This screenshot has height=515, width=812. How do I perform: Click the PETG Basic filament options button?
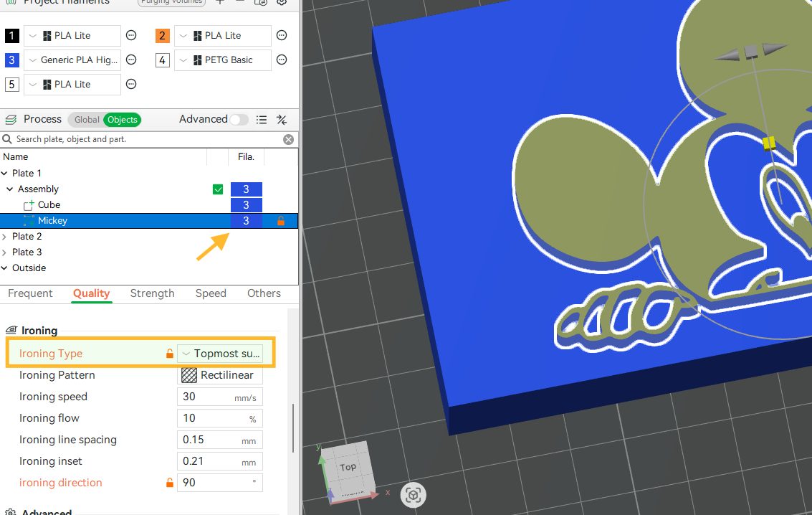point(282,60)
